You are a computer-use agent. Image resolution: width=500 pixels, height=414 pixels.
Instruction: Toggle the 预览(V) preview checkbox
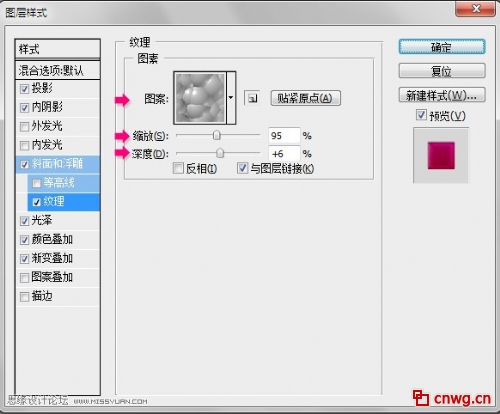(x=421, y=115)
